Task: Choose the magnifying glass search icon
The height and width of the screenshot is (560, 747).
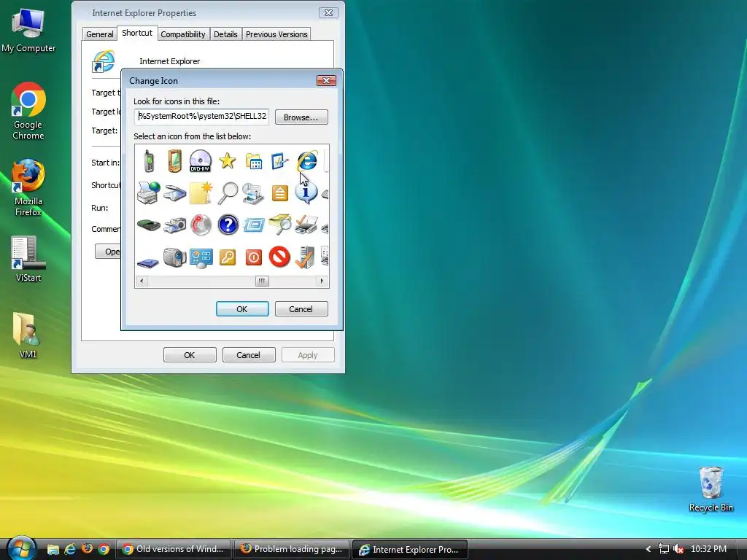Action: coord(228,192)
